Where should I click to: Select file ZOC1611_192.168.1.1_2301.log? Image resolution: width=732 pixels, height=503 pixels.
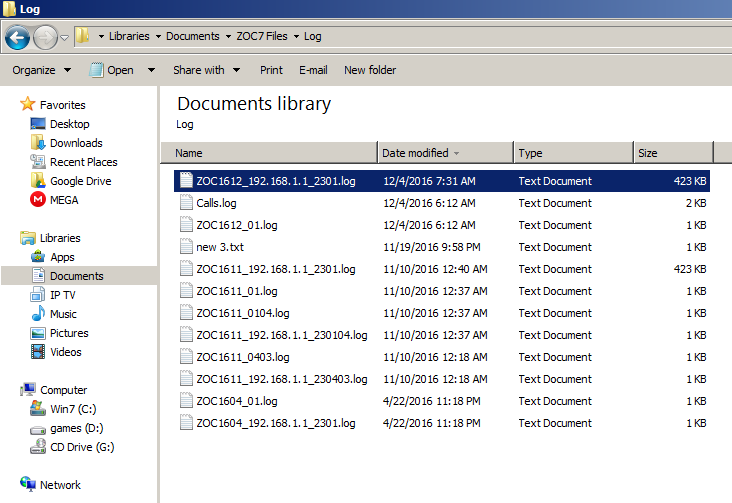tap(442, 269)
